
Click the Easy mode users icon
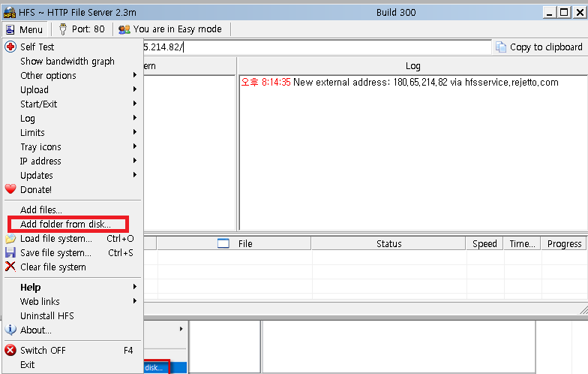click(124, 29)
